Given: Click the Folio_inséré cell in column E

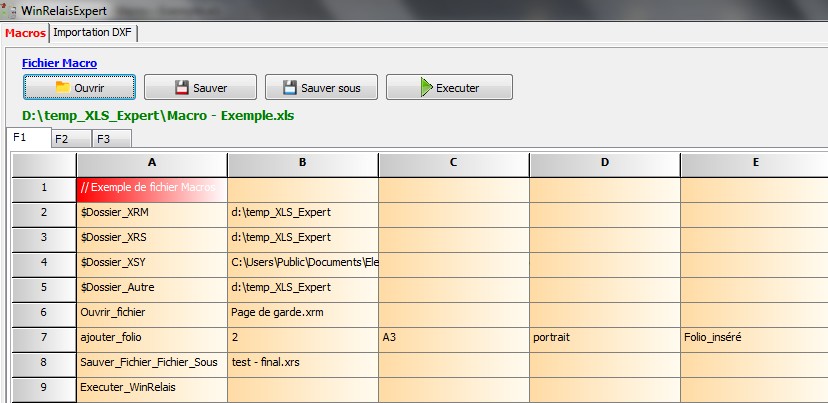Looking at the screenshot, I should coord(754,337).
